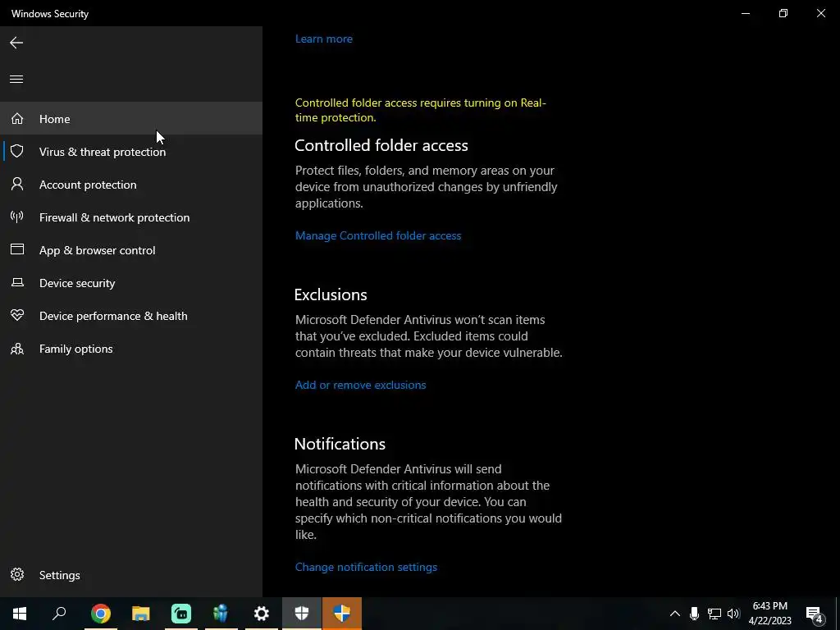Restore down the Windows Security window
The width and height of the screenshot is (840, 630).
783,13
